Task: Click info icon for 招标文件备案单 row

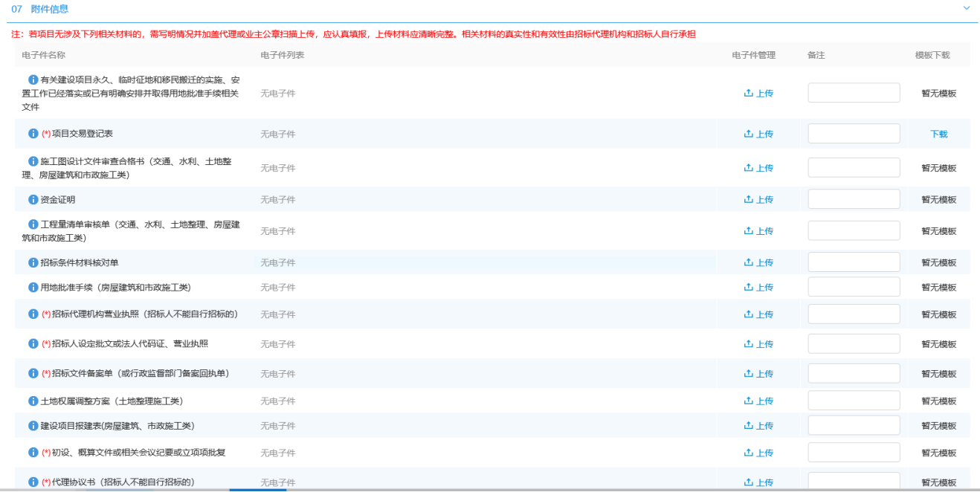Action: 33,373
